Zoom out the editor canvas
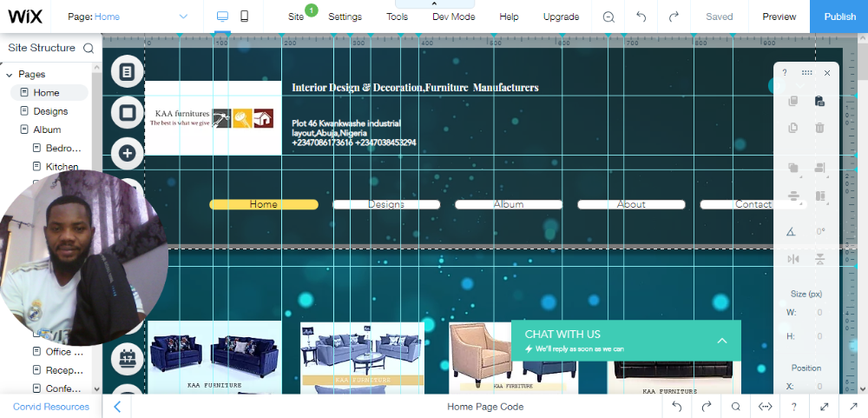The height and width of the screenshot is (418, 868). coord(608,17)
